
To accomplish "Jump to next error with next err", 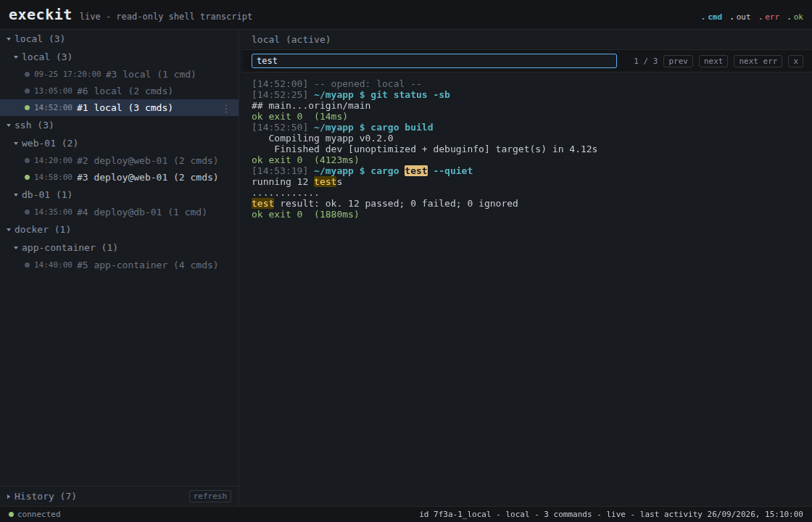I will pos(758,61).
